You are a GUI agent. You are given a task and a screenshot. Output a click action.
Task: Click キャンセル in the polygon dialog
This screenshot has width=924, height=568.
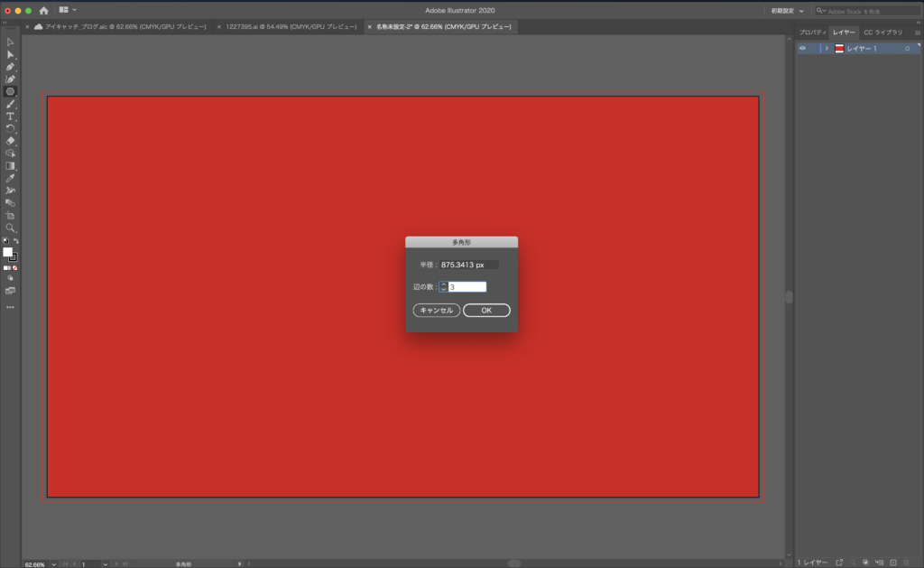436,311
